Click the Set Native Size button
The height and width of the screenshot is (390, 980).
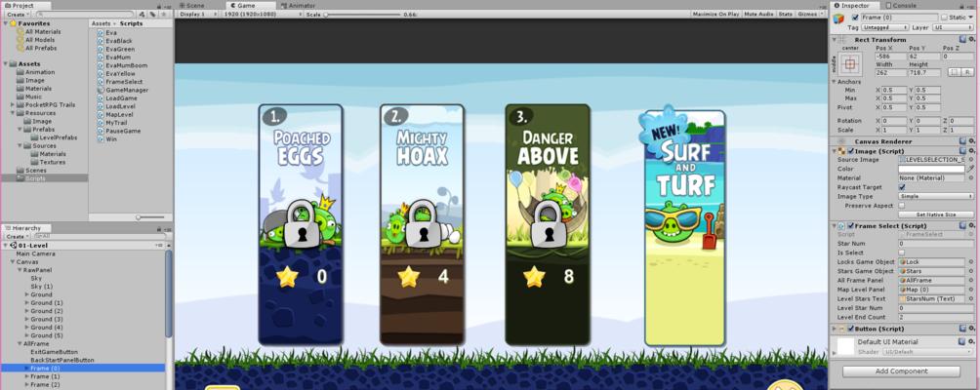tap(936, 214)
